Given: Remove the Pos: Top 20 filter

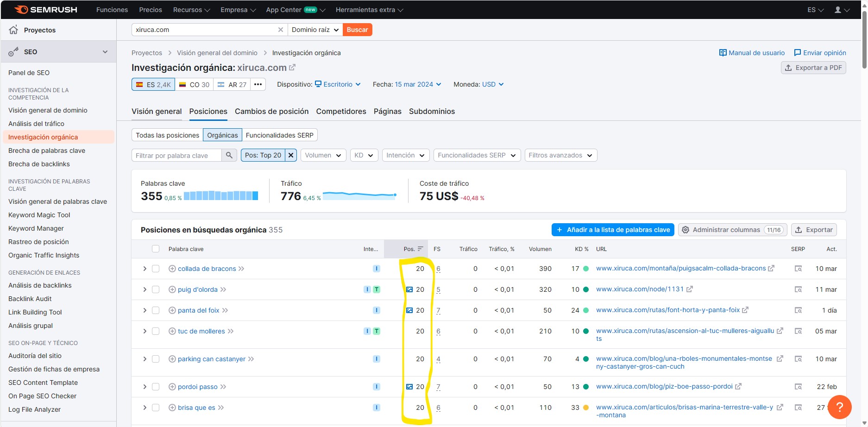Looking at the screenshot, I should click(291, 155).
